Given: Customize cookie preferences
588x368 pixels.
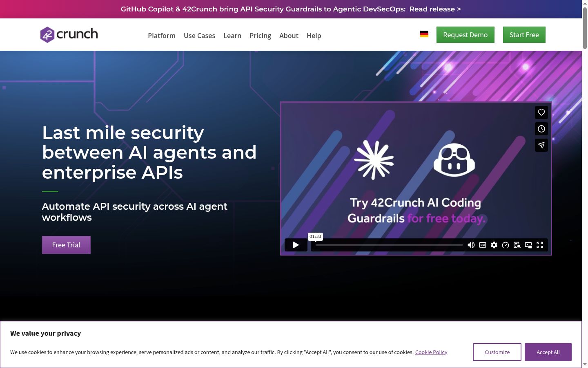Looking at the screenshot, I should (497, 352).
